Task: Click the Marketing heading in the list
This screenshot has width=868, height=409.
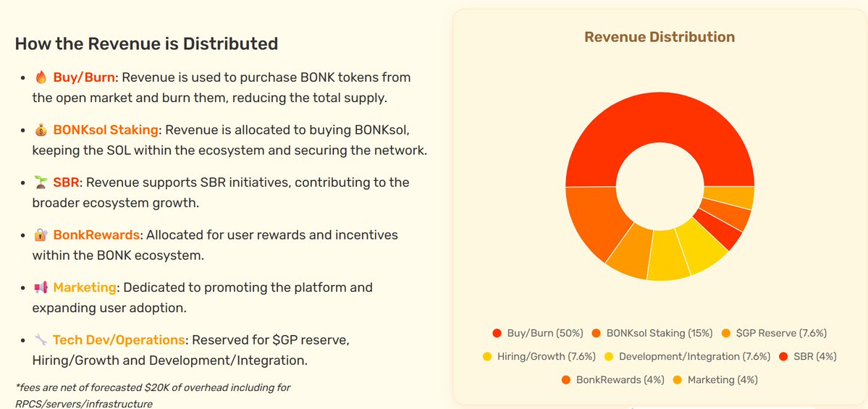Action: pyautogui.click(x=85, y=288)
